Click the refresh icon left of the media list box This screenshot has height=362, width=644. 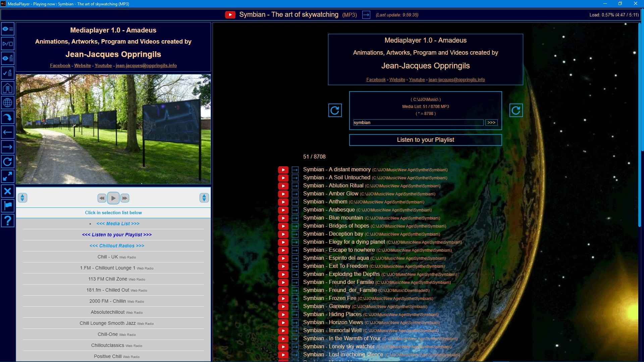click(x=335, y=110)
